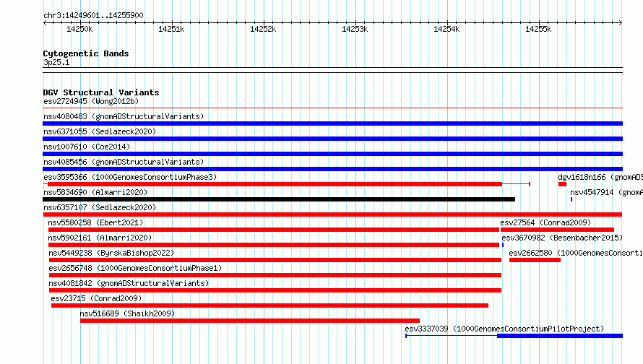The height and width of the screenshot is (364, 643).
Task: Click the left arrow end of ruler
Action: point(45,22)
